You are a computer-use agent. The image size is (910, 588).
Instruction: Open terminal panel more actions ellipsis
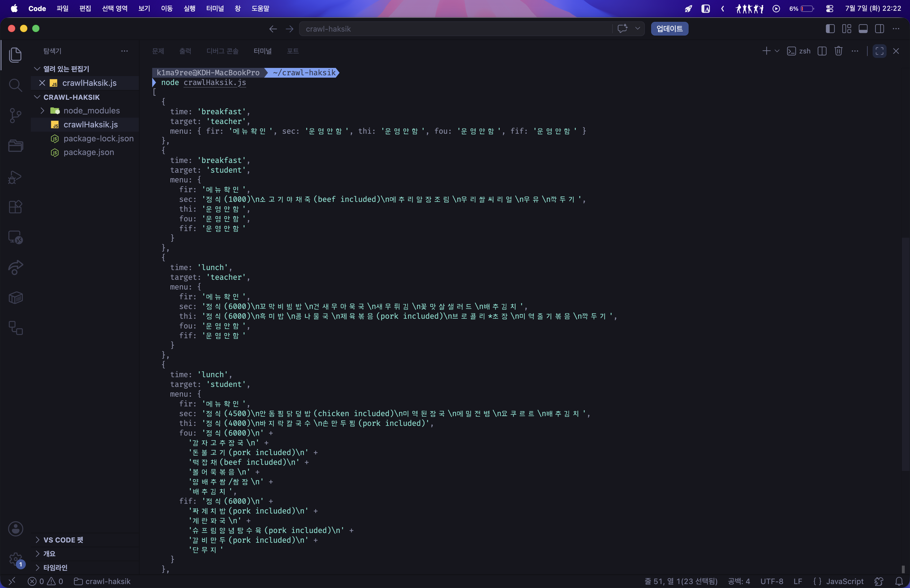855,51
